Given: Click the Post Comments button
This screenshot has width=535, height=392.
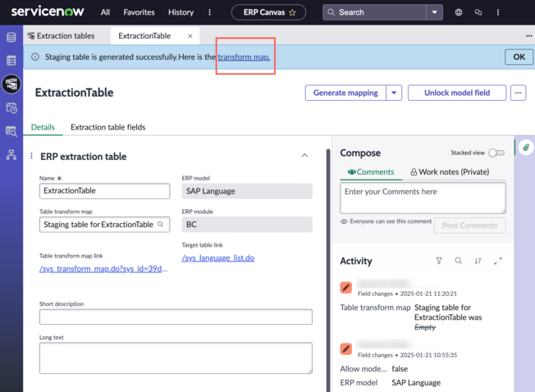Looking at the screenshot, I should (x=469, y=226).
